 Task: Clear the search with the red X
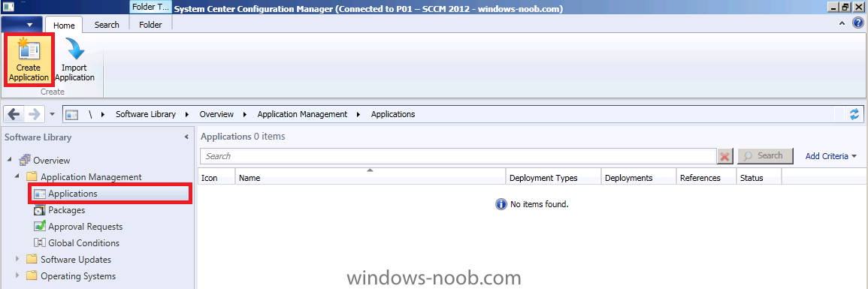click(725, 156)
